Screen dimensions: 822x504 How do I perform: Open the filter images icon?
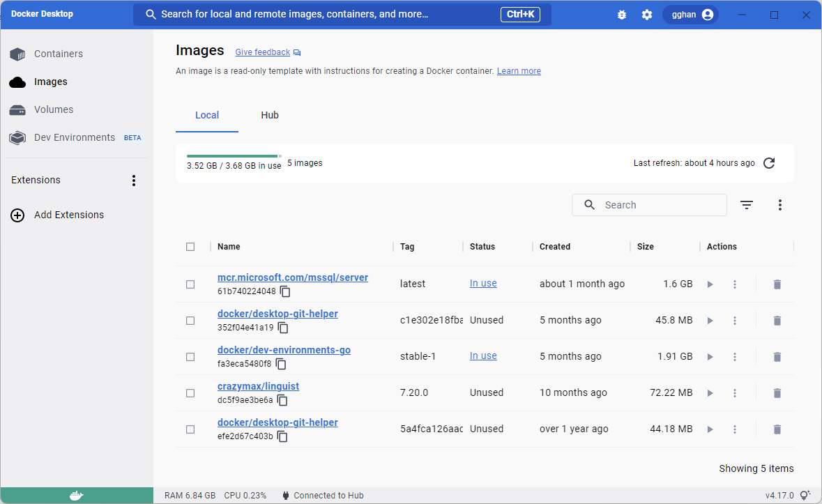tap(747, 205)
